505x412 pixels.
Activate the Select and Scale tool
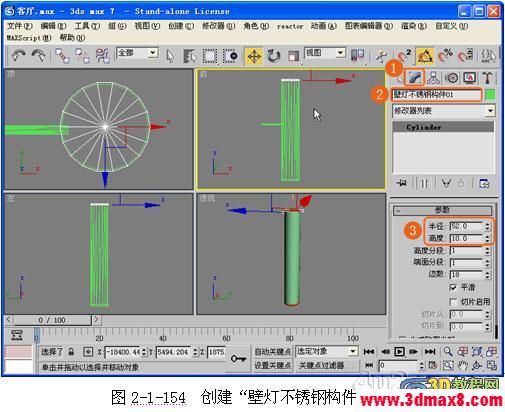(293, 56)
